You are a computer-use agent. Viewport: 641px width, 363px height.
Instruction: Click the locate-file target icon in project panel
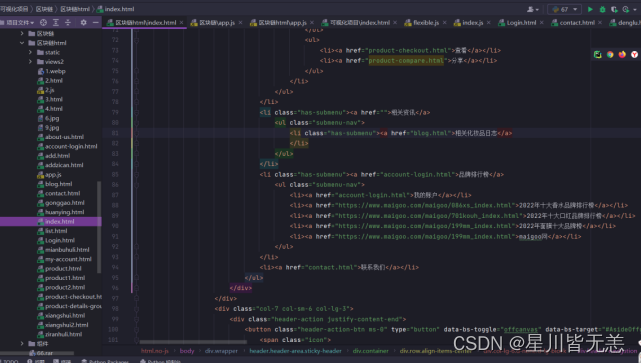point(43,22)
